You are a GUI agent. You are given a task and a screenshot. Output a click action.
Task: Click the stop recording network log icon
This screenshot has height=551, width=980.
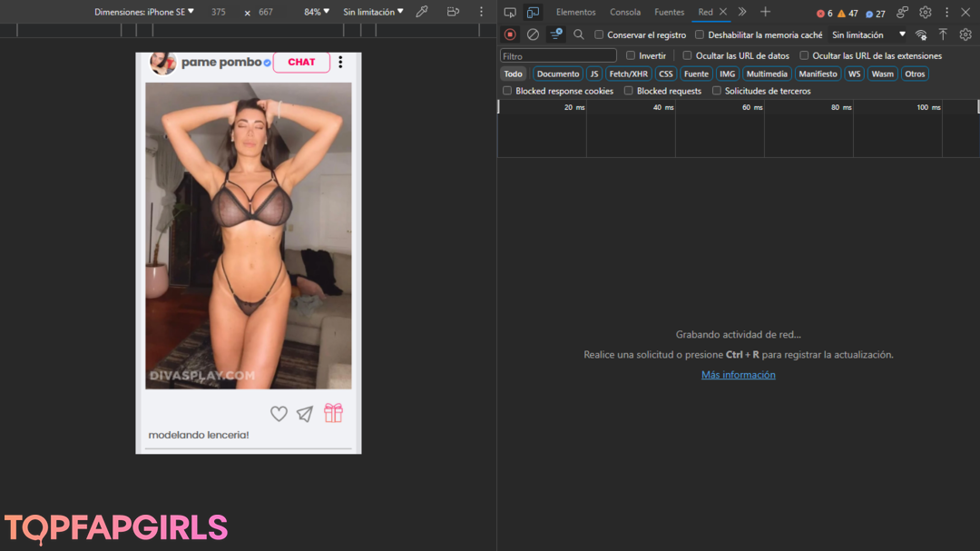click(x=510, y=34)
